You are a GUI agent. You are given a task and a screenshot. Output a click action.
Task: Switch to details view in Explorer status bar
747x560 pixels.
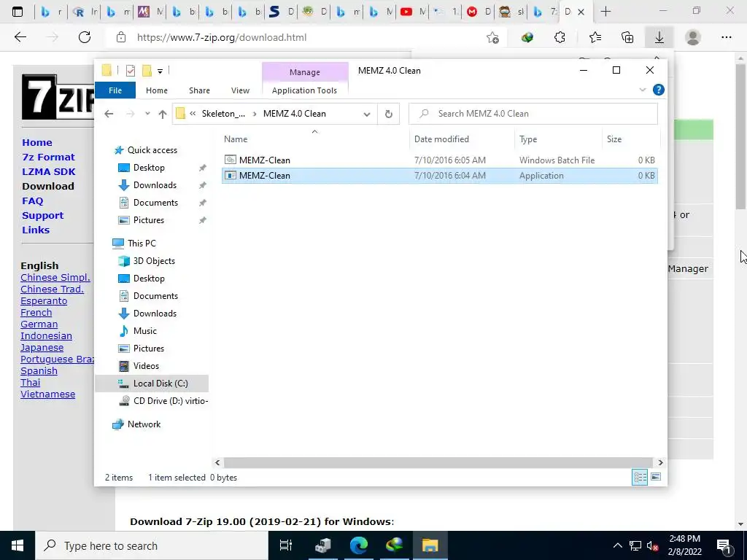[x=639, y=477]
